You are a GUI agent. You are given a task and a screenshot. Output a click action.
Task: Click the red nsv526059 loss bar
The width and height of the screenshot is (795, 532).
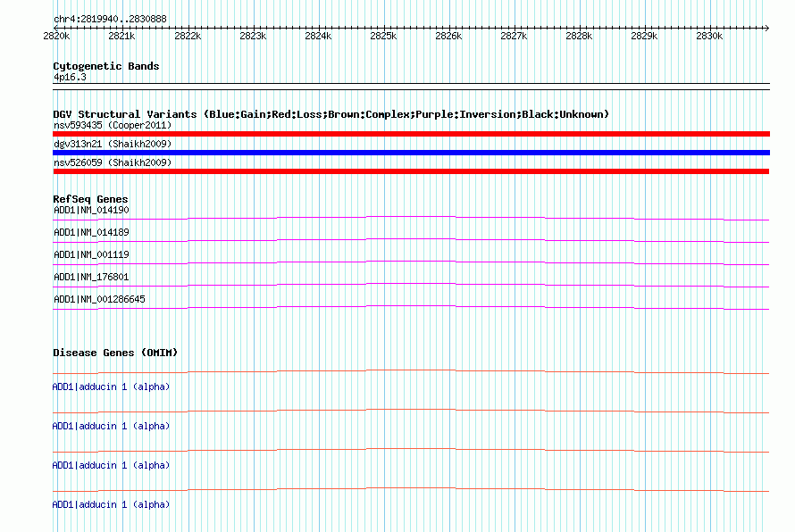[x=411, y=171]
